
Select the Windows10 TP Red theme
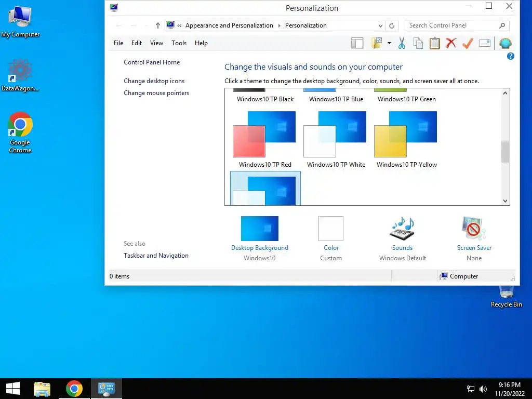point(265,139)
